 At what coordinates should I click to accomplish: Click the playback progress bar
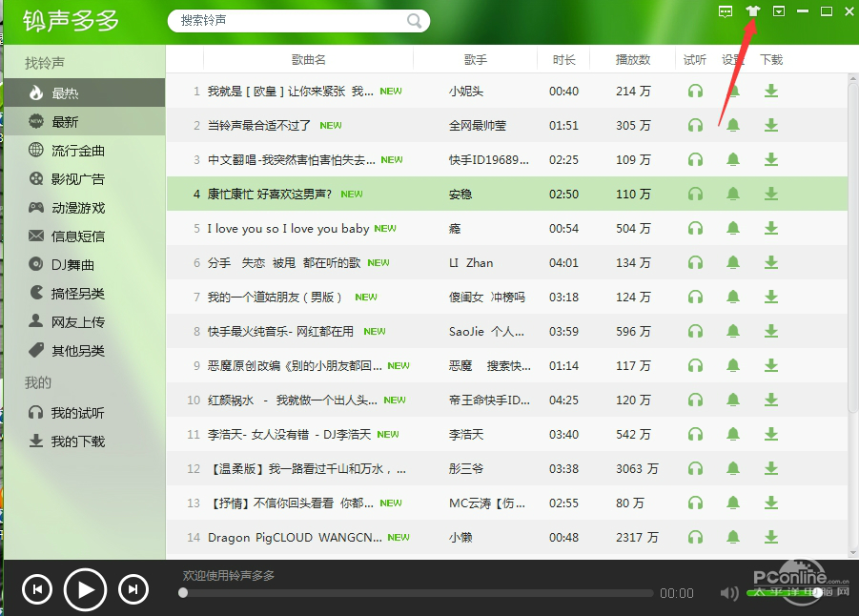click(418, 593)
